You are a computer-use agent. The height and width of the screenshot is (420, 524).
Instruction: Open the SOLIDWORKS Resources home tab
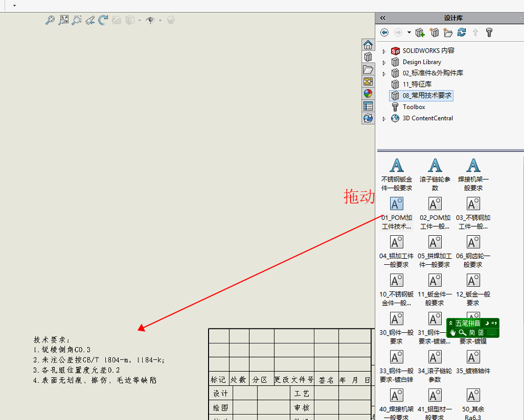coord(368,44)
